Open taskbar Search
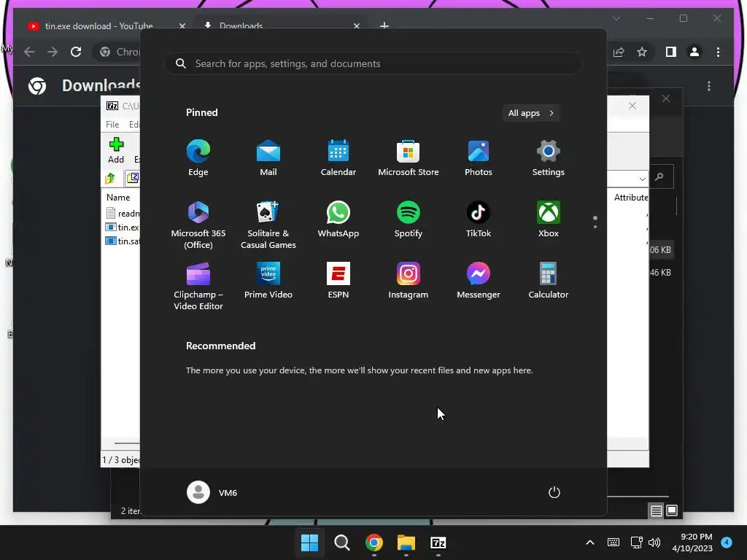Image resolution: width=747 pixels, height=560 pixels. [x=341, y=542]
